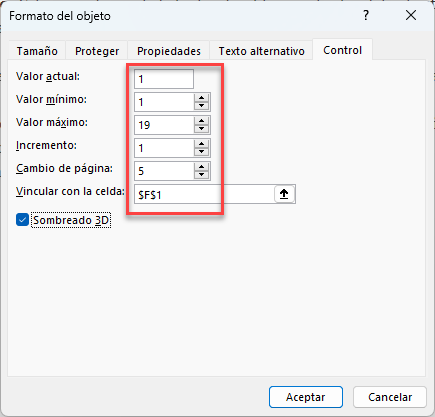The height and width of the screenshot is (417, 435).
Task: Increase Valor mínimo with up arrow
Action: pyautogui.click(x=201, y=98)
